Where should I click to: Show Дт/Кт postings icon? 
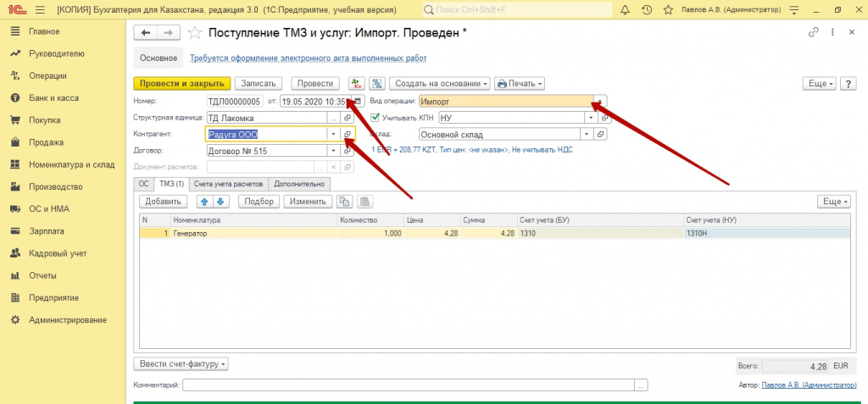(357, 84)
